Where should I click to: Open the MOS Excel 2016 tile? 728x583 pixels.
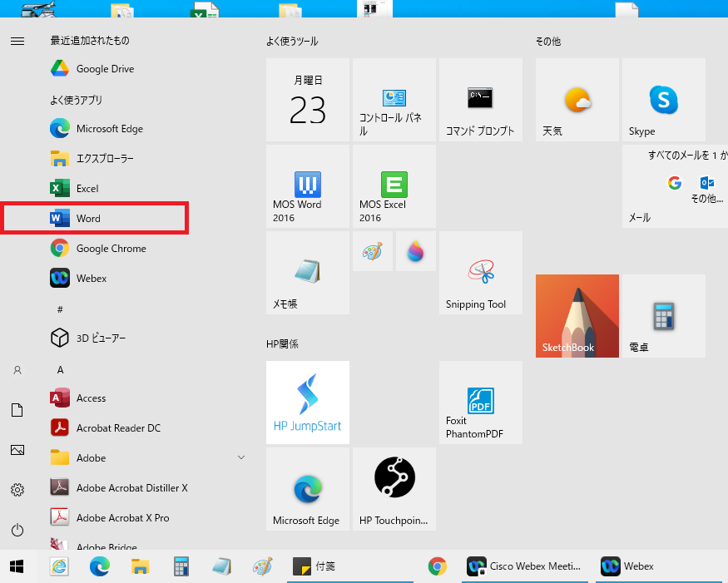click(x=394, y=186)
